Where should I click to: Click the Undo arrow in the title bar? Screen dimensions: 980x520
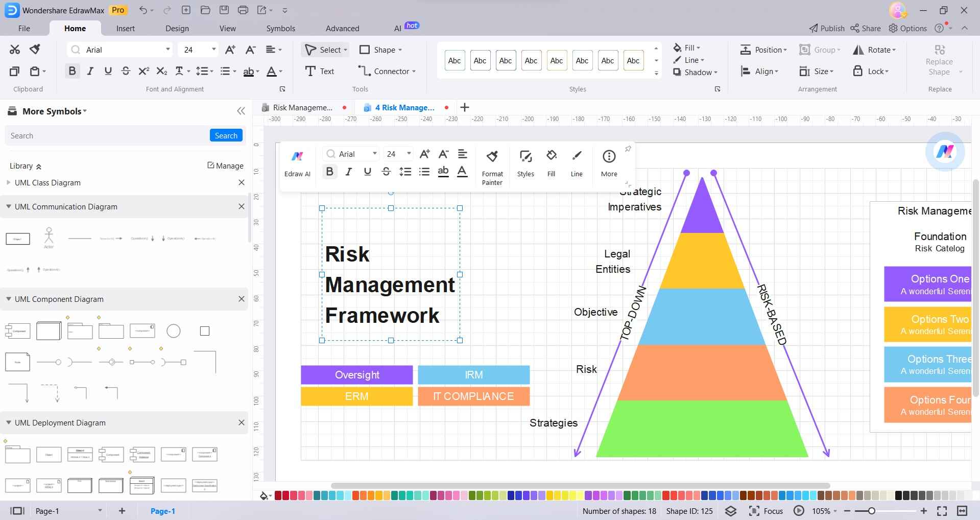pos(144,10)
